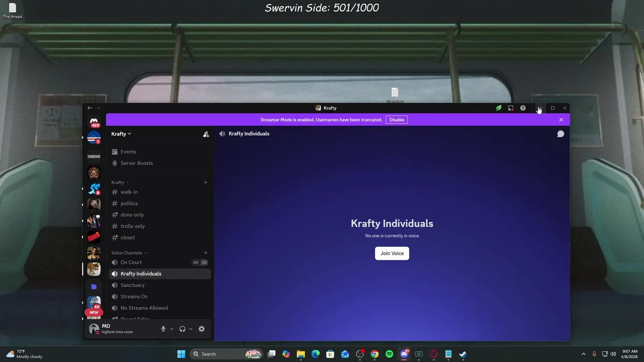Open the weather widget showing 72°F
Screen dimensions: 644x362
24,354
